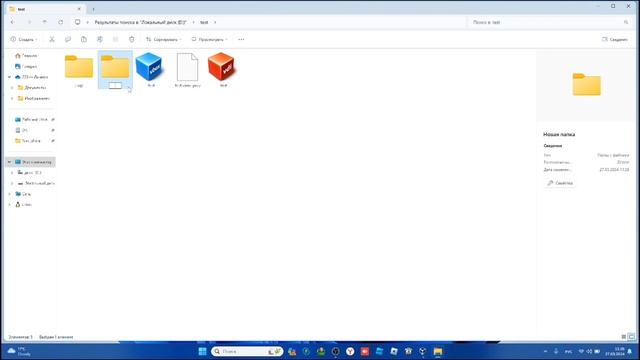Open the weather widget on taskbar
This screenshot has height=360, width=640.
coord(19,351)
